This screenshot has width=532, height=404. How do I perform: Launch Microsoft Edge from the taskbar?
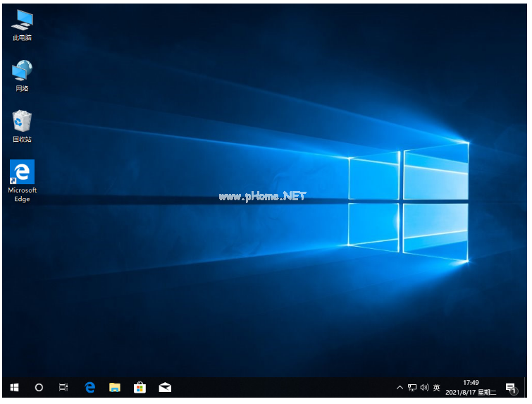click(x=89, y=387)
